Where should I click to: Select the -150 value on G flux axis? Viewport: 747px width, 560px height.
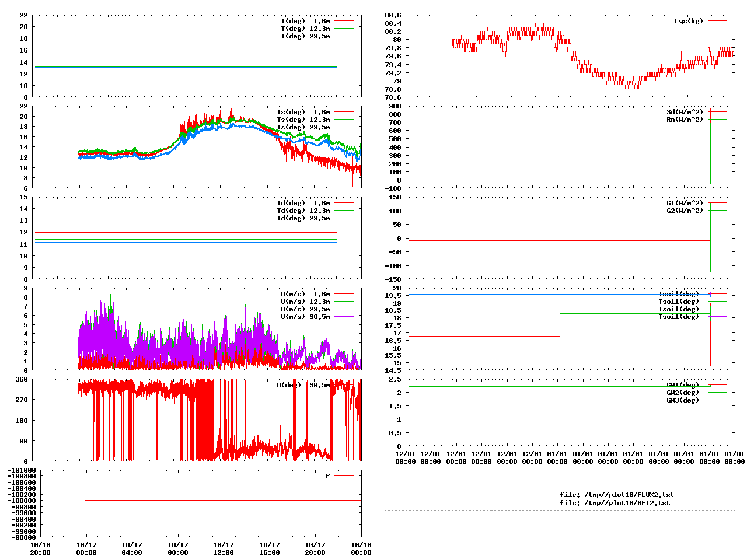point(393,279)
